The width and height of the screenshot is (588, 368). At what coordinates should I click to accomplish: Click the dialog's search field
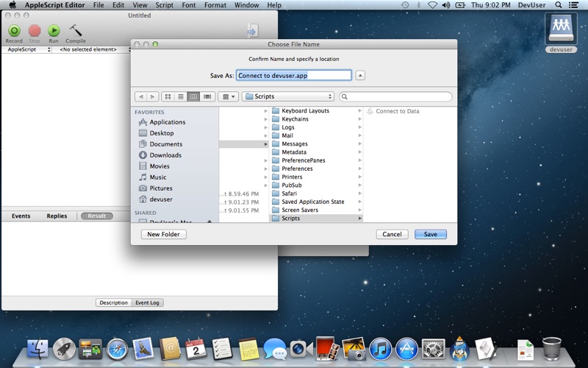(x=395, y=96)
